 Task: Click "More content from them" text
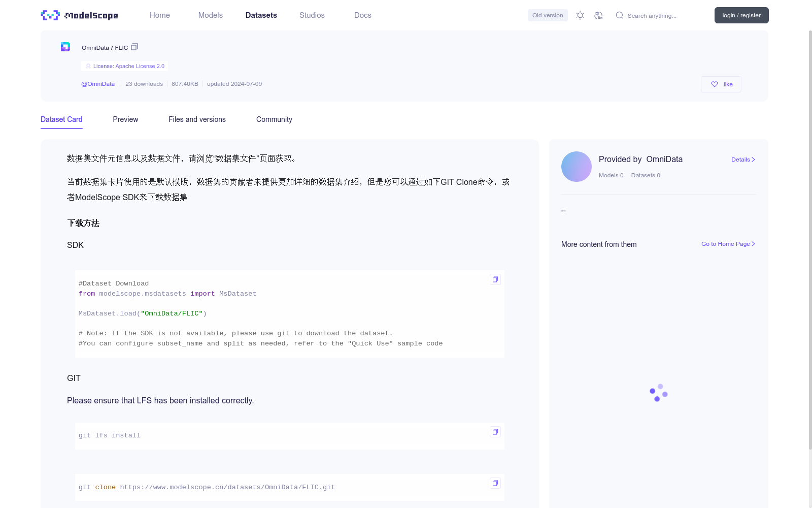(599, 244)
